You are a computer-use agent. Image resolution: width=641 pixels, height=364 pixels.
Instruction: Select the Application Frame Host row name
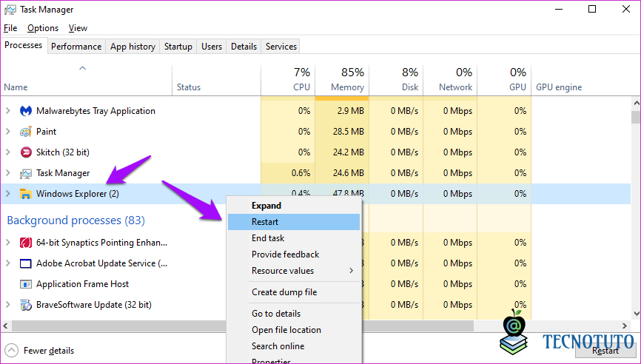(x=83, y=284)
